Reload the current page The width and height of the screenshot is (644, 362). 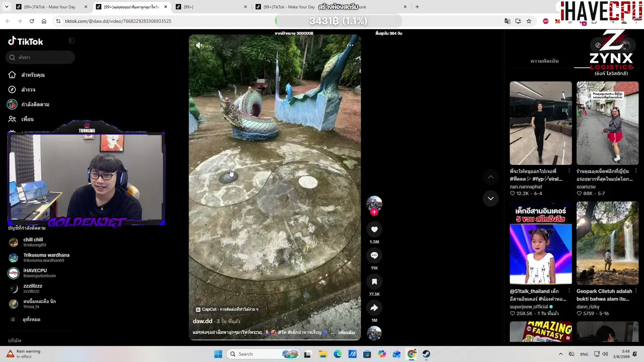[32, 21]
